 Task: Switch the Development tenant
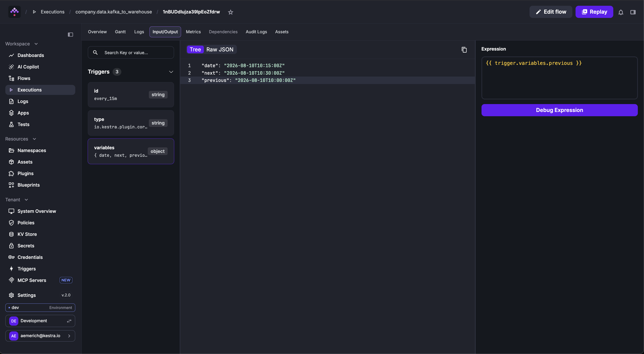40,321
